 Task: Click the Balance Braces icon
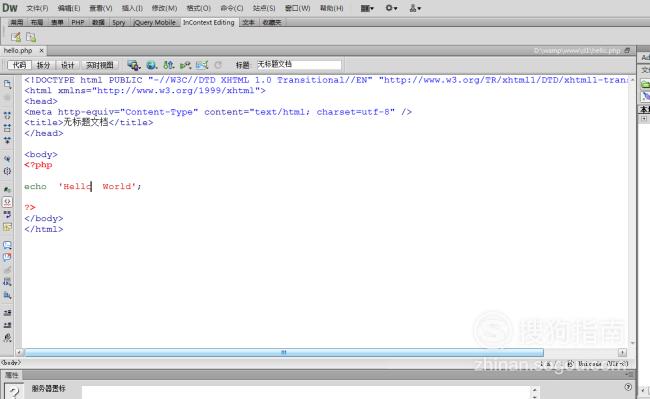7,171
